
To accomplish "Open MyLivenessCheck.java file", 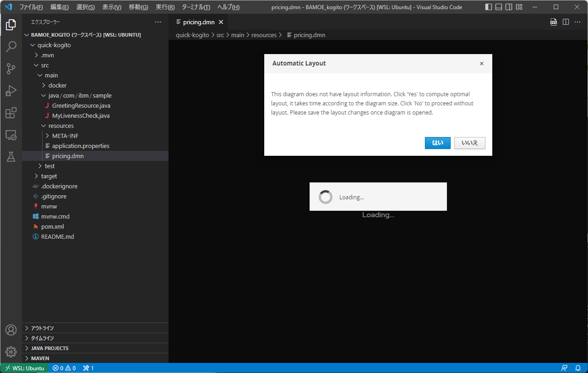I will (x=95, y=115).
